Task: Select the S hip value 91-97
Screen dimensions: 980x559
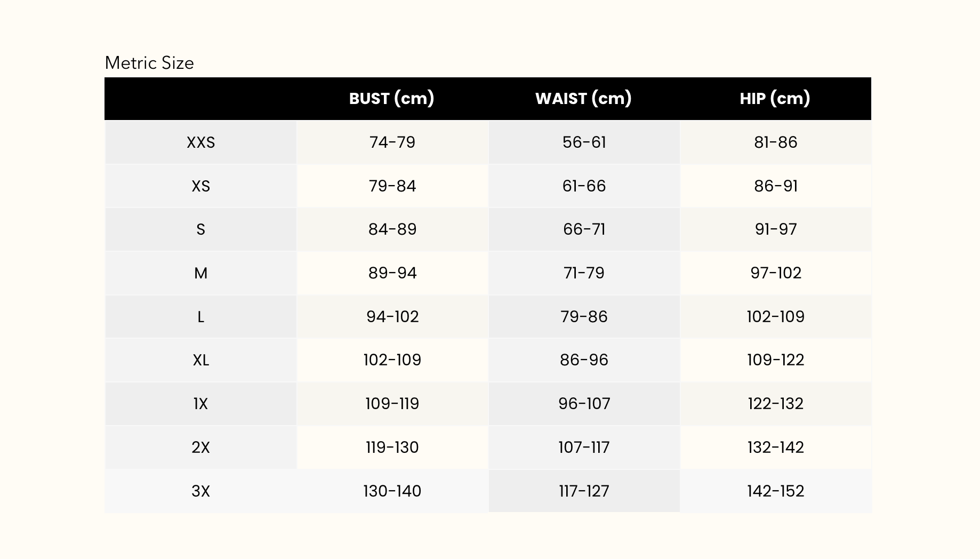Action: (x=776, y=229)
